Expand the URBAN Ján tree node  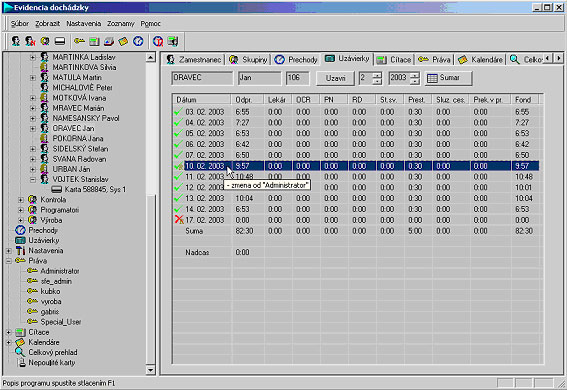(x=33, y=169)
